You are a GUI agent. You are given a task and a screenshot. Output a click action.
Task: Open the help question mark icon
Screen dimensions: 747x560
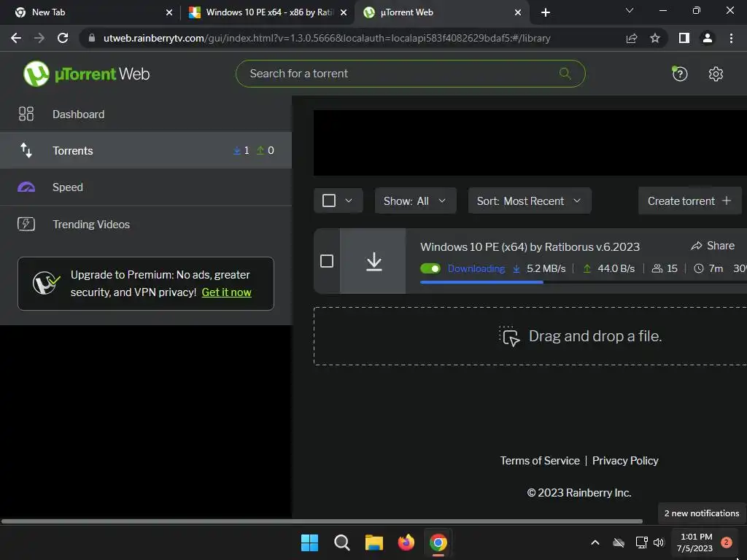click(x=679, y=74)
